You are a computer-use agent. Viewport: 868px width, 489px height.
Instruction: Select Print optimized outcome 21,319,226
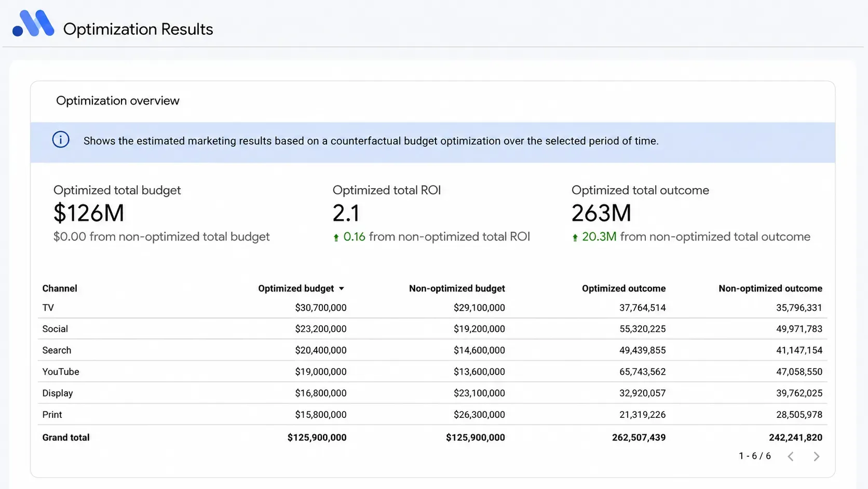(642, 415)
